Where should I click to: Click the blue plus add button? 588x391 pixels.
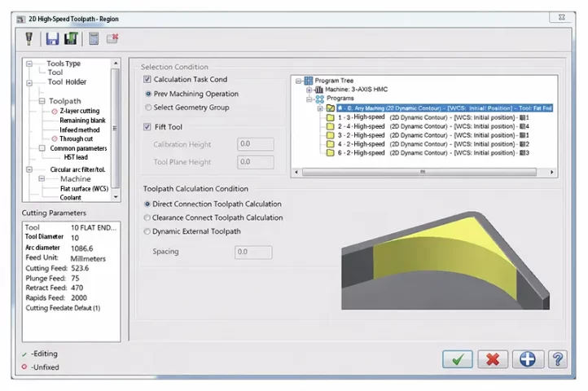click(x=527, y=358)
